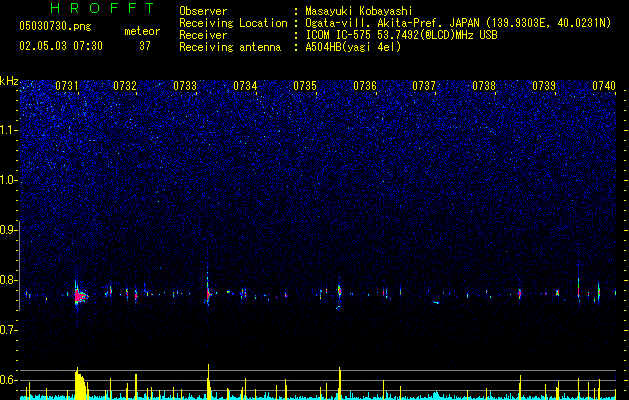This screenshot has height=400, width=629.
Task: Click the A504HB(yagi 4el) antenna text
Action: pyautogui.click(x=353, y=47)
